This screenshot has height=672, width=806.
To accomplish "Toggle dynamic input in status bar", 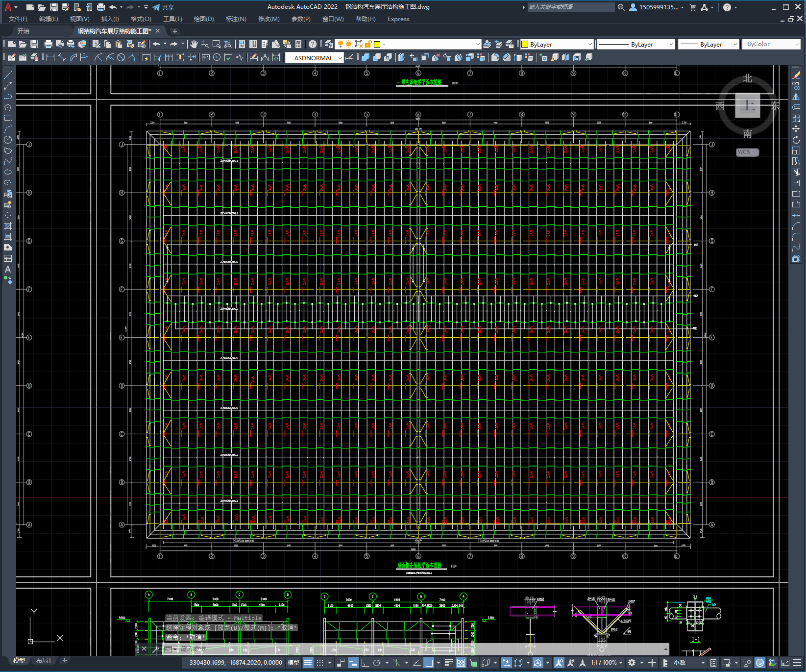I will pos(353,663).
